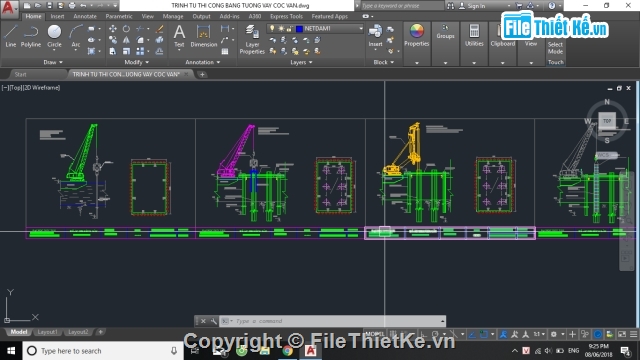
Task: Click the Help question mark button
Action: (552, 6)
